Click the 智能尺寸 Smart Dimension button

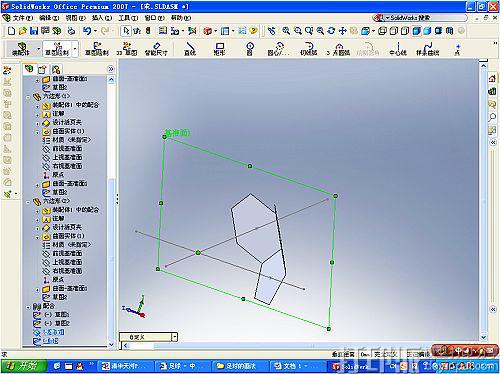coord(156,49)
